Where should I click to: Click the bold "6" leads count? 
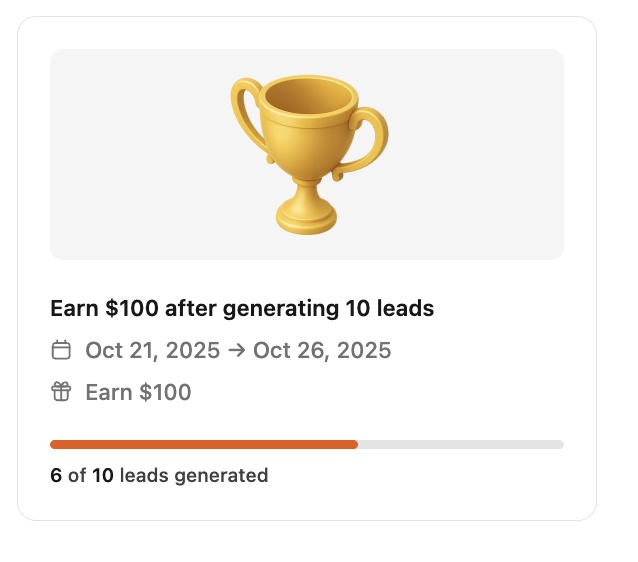(x=56, y=475)
